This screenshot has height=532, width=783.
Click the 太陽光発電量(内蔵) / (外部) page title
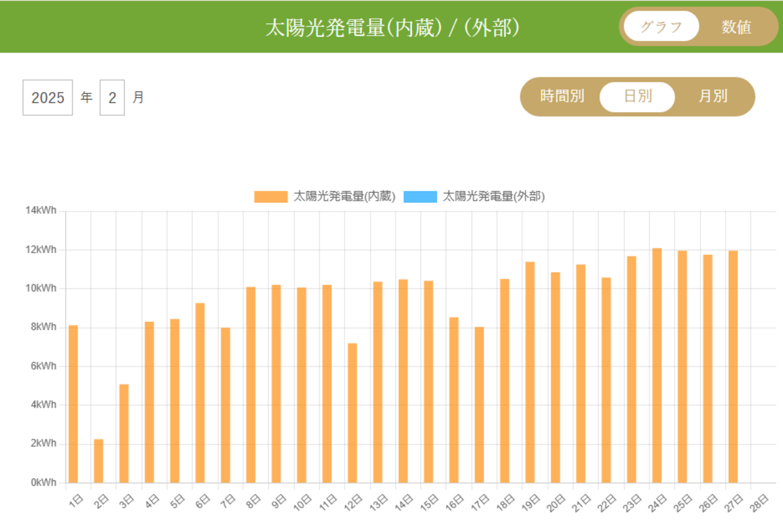pyautogui.click(x=392, y=28)
